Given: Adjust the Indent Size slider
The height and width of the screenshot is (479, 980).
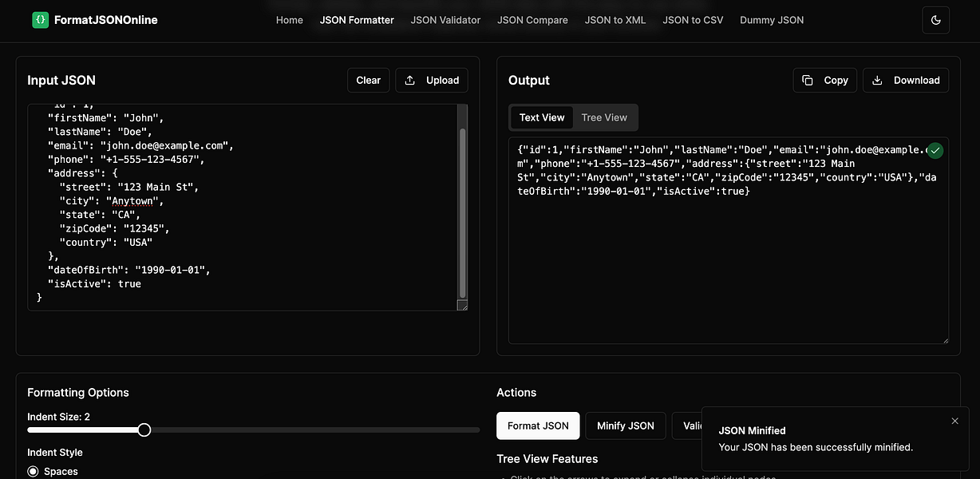Looking at the screenshot, I should click(144, 430).
